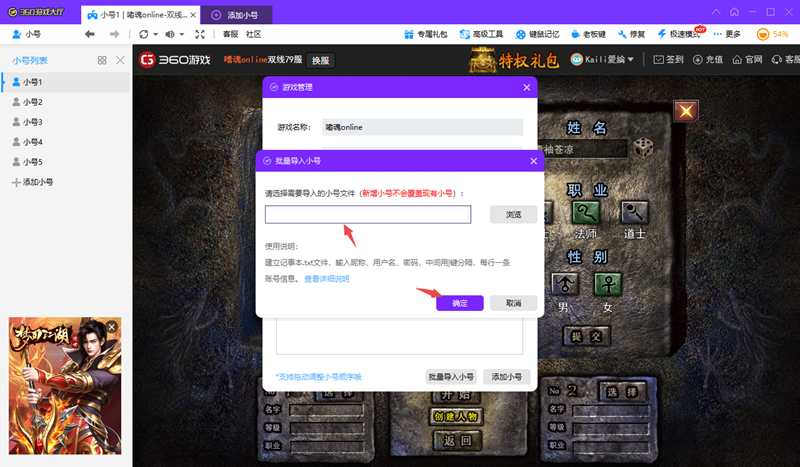800x467 pixels.
Task: Click the 游戏名称 field
Action: click(422, 127)
